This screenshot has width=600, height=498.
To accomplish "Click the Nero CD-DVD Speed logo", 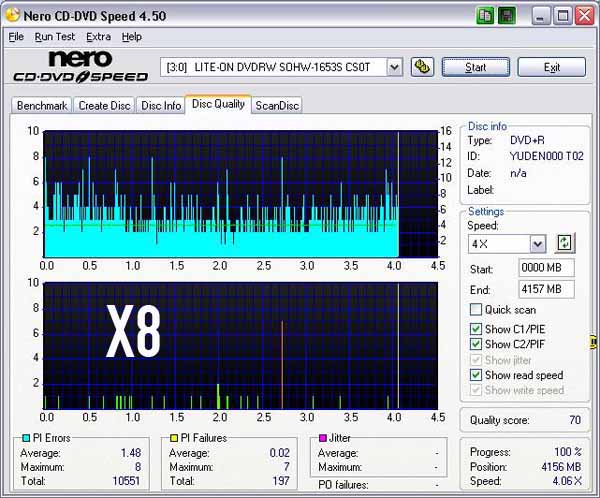I will pos(81,67).
